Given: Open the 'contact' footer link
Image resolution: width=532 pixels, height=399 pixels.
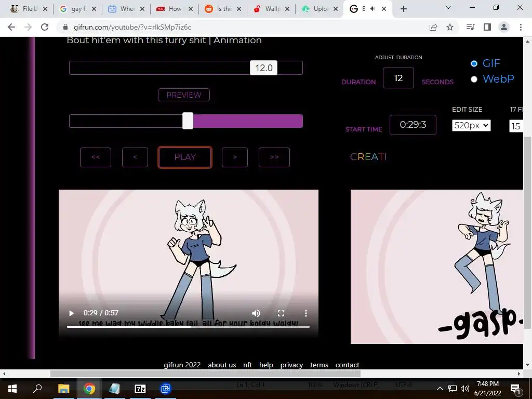Looking at the screenshot, I should coord(348,365).
